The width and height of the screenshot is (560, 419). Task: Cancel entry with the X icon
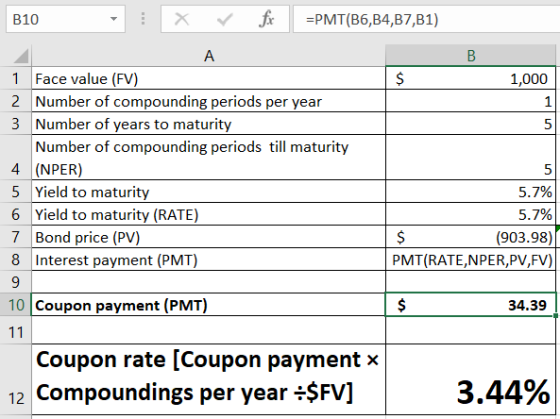(x=182, y=19)
